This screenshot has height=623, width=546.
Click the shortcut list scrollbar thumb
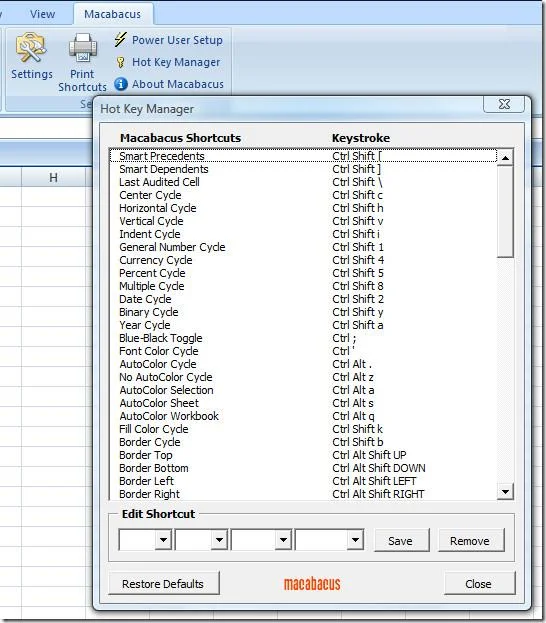tap(505, 212)
